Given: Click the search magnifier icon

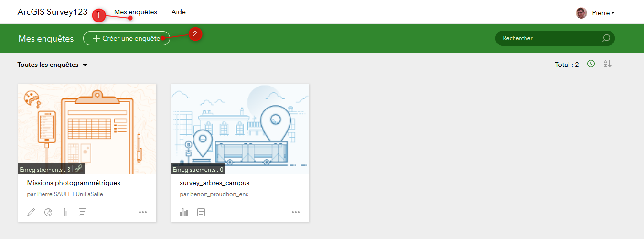Looking at the screenshot, I should tap(606, 38).
